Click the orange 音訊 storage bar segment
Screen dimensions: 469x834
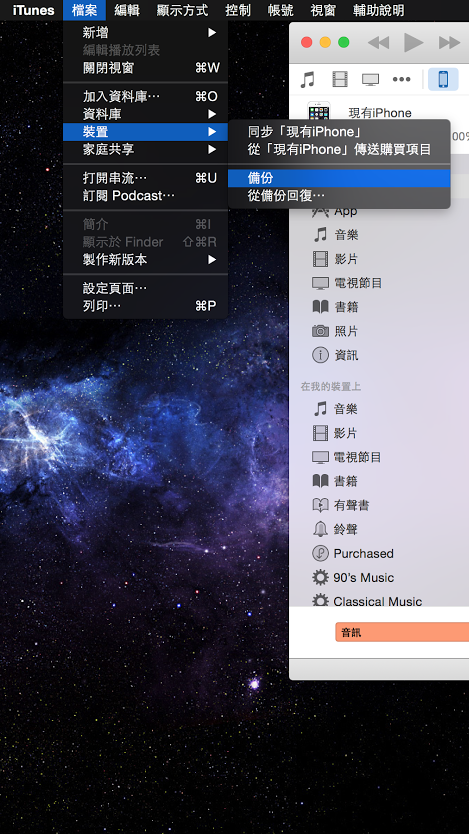point(402,632)
